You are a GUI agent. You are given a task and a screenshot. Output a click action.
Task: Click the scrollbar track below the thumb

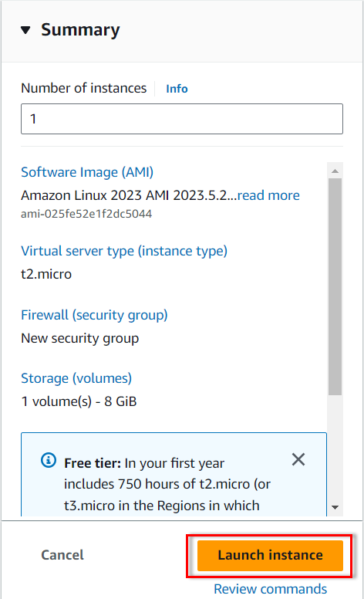pyautogui.click(x=335, y=448)
